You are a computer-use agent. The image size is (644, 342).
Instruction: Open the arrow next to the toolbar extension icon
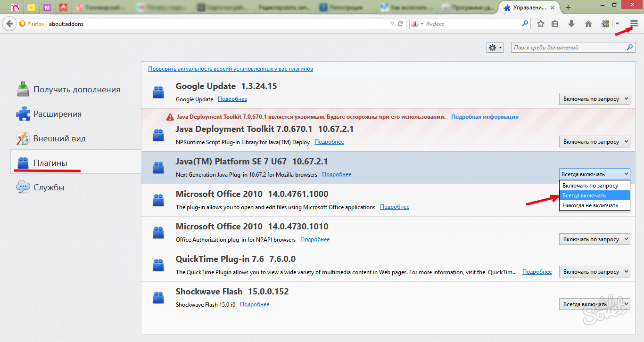(617, 24)
